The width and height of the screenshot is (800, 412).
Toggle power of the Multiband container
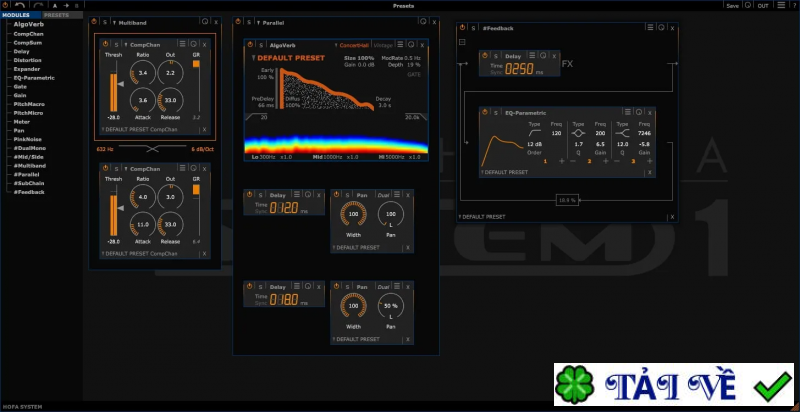[x=95, y=22]
